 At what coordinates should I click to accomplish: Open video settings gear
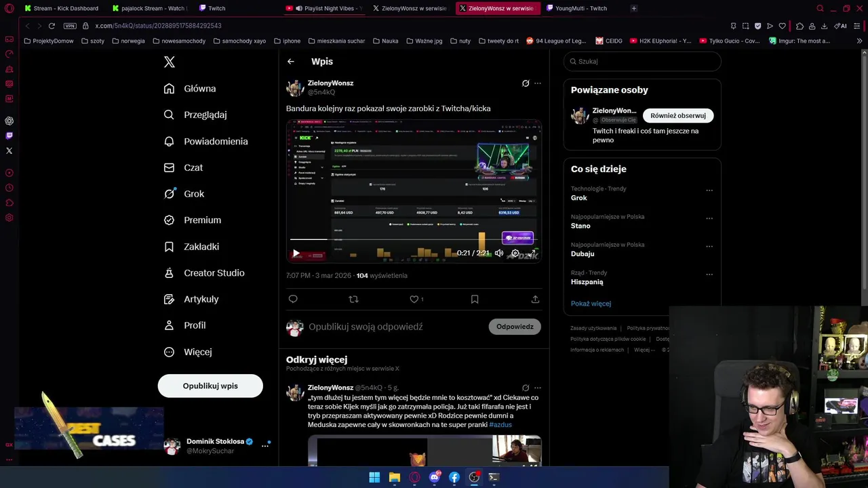tap(515, 253)
